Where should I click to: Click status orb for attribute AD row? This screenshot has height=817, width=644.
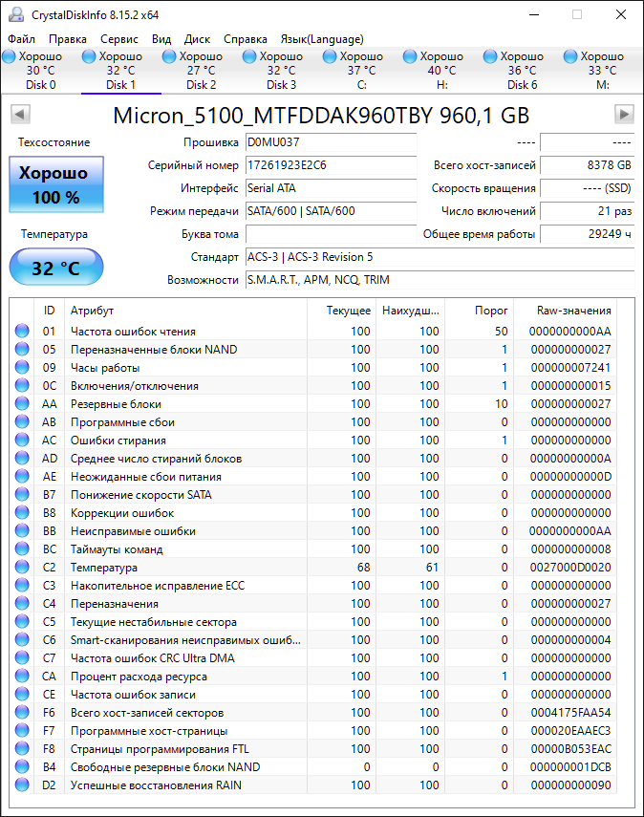[22, 458]
